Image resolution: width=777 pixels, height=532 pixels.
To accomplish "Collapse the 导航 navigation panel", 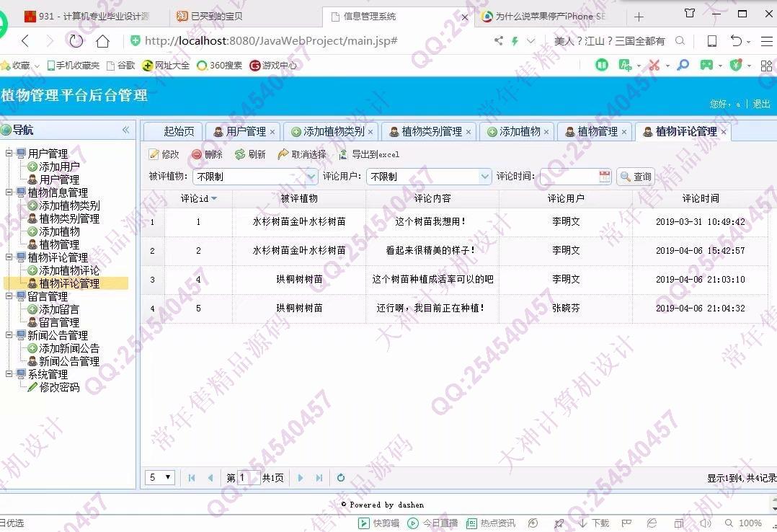I will coord(126,130).
